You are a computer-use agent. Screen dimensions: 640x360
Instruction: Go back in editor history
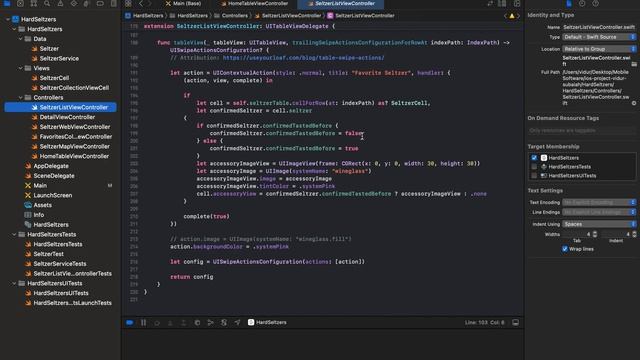(141, 3)
